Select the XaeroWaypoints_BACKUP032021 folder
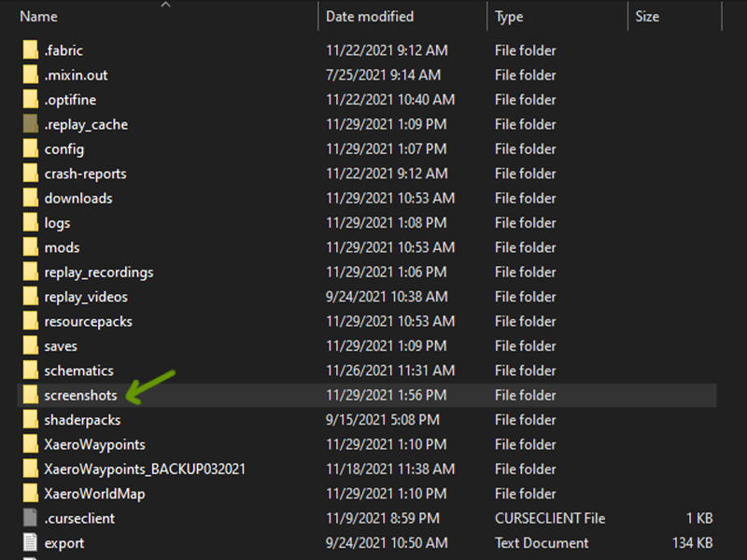747x560 pixels. coord(145,469)
